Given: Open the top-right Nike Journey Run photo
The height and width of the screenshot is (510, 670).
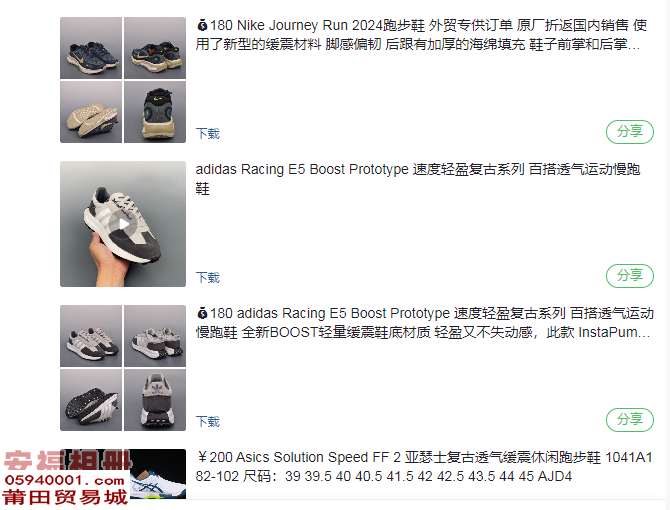Looking at the screenshot, I should tap(155, 48).
